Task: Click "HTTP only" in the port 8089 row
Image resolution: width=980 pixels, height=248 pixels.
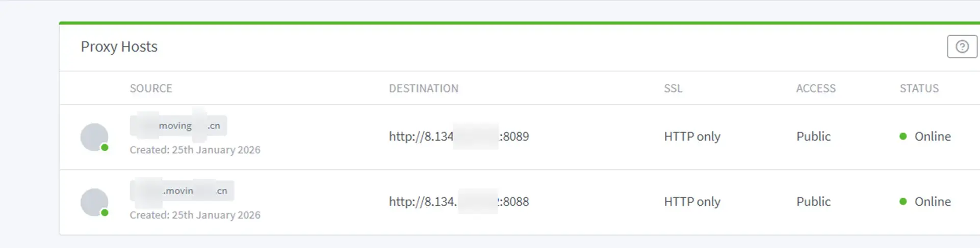Action: tap(692, 136)
